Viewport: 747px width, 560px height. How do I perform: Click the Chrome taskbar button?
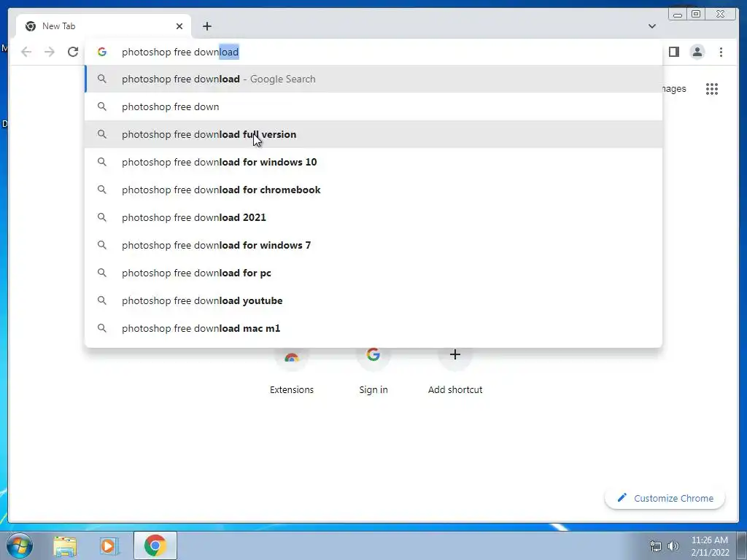pos(155,545)
